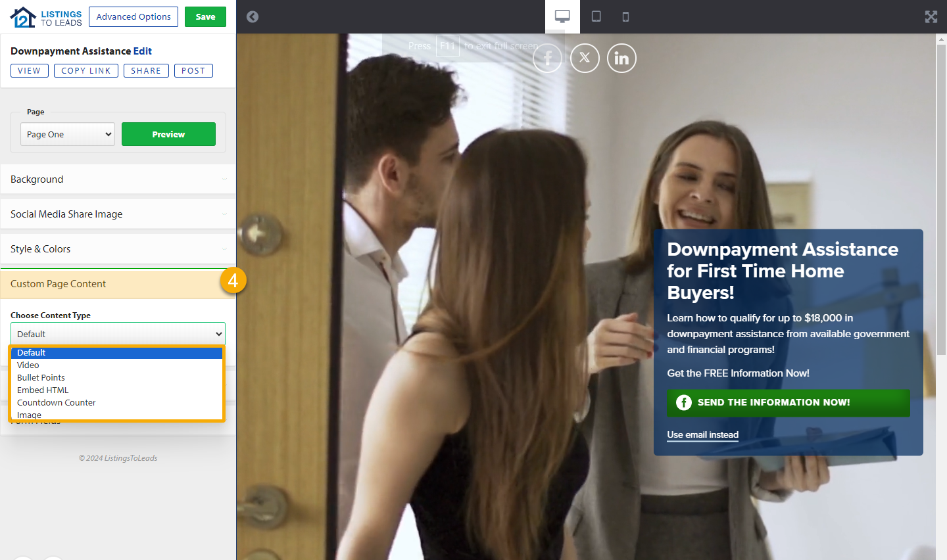947x560 pixels.
Task: Click the LinkedIn share icon
Action: (x=621, y=58)
